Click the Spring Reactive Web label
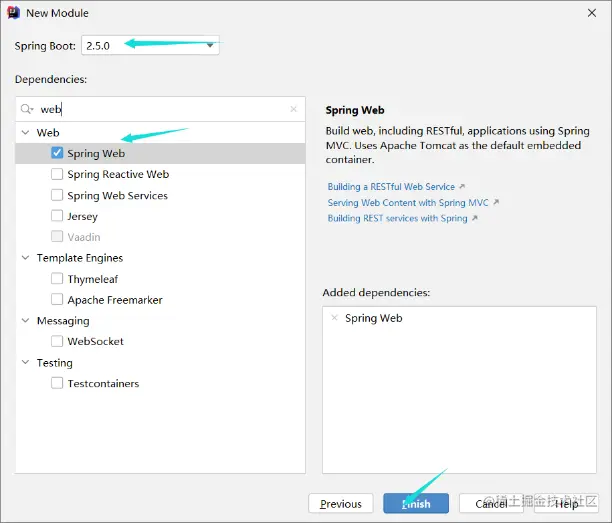 pyautogui.click(x=118, y=174)
